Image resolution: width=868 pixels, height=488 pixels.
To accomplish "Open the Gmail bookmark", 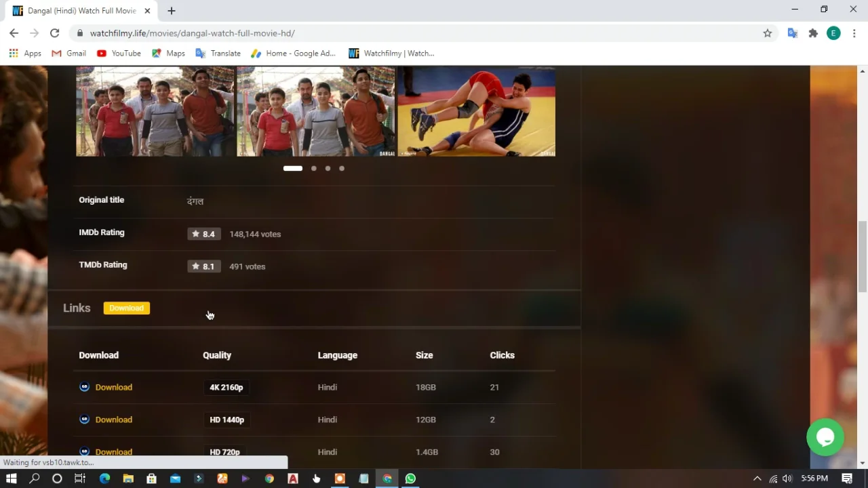I will tap(68, 53).
